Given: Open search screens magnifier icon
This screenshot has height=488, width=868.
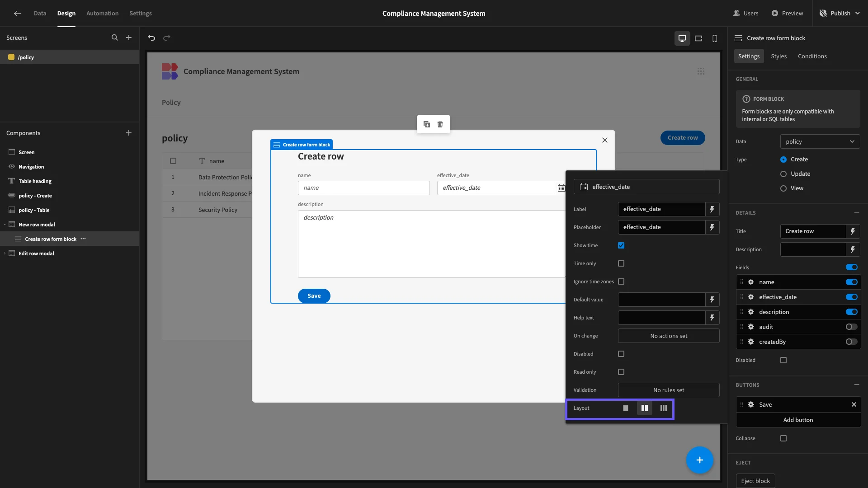Looking at the screenshot, I should click(x=115, y=38).
